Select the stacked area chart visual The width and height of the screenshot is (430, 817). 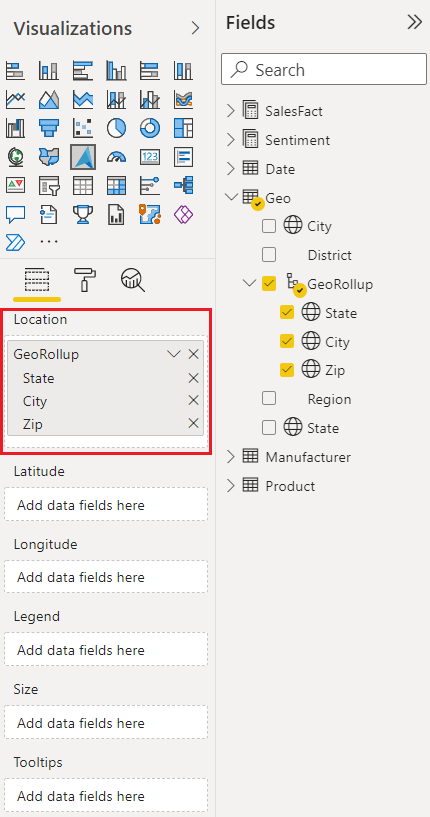(82, 99)
